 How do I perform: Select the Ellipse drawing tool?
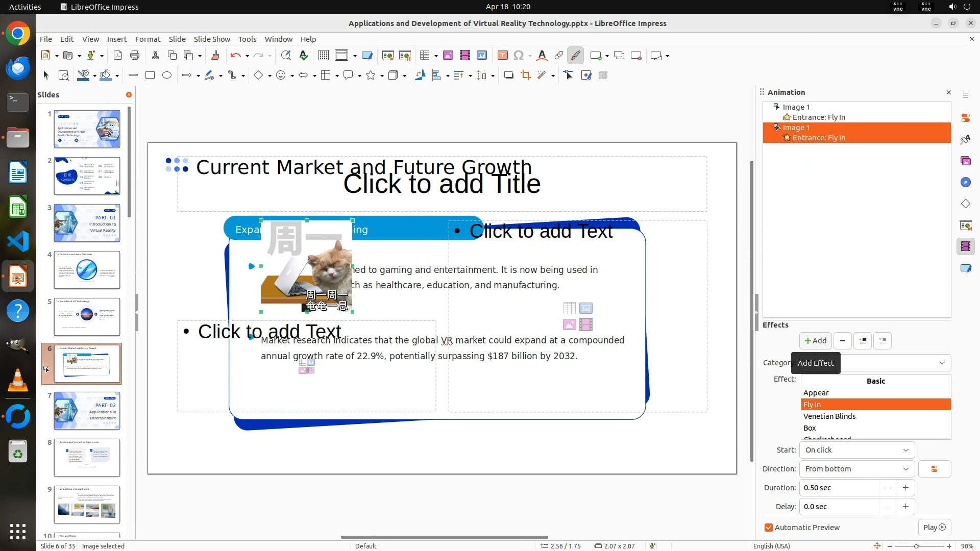coord(167,76)
